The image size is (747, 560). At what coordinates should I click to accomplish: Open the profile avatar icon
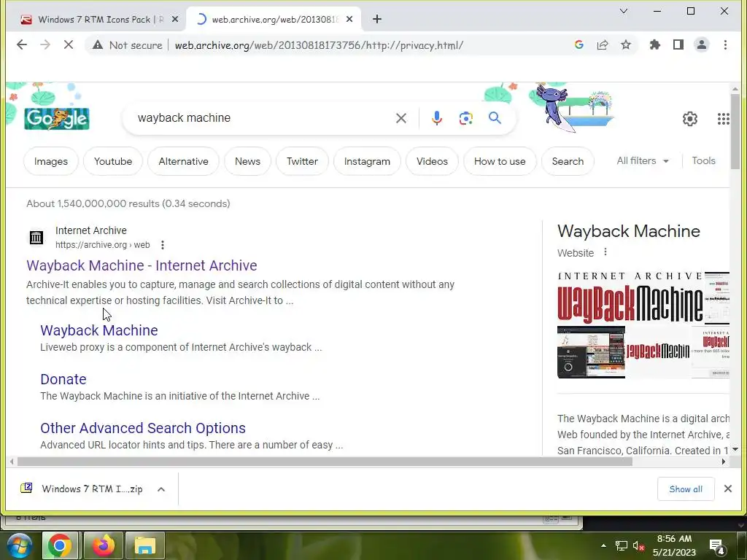[x=702, y=44]
